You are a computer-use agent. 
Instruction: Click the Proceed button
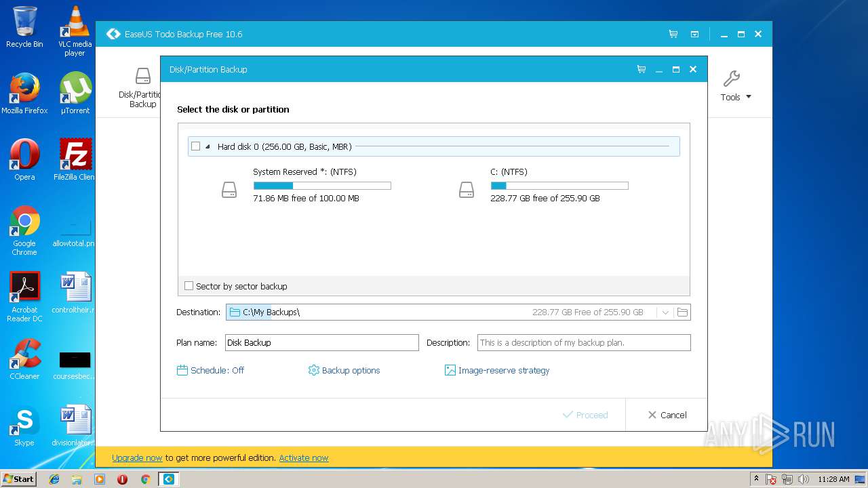585,415
